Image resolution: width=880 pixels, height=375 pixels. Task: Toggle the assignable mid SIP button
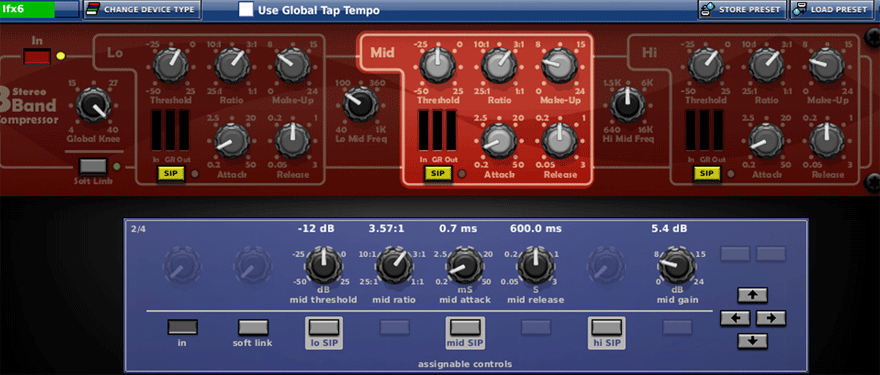(465, 333)
